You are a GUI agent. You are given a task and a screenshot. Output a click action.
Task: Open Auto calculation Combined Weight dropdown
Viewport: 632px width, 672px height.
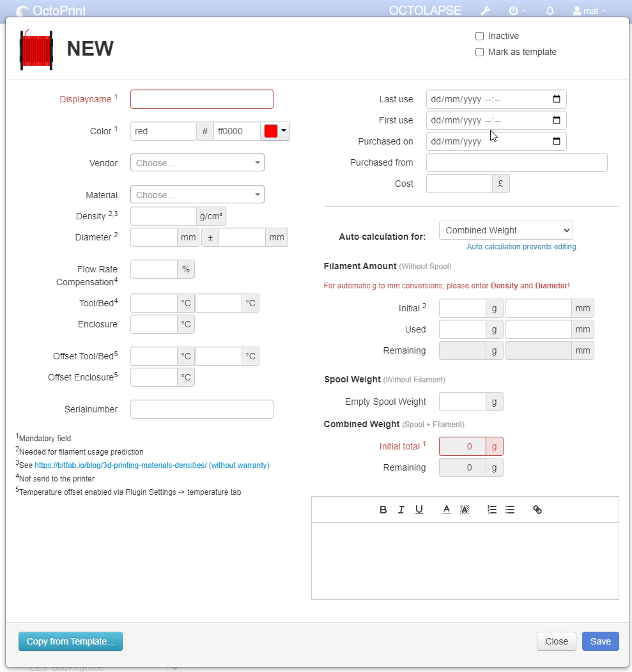(505, 230)
